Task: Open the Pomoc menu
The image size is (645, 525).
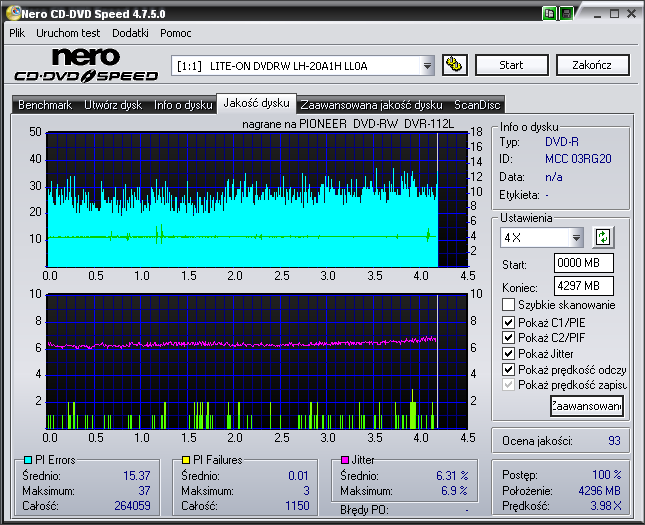Action: coord(176,33)
